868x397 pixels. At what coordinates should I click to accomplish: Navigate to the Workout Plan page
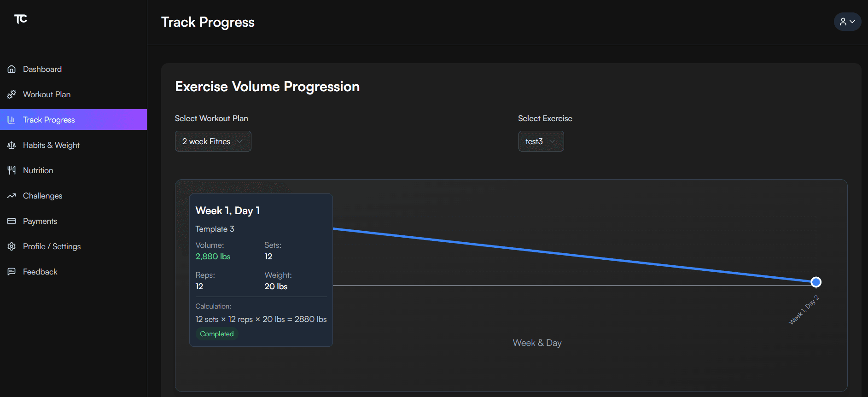pos(47,94)
